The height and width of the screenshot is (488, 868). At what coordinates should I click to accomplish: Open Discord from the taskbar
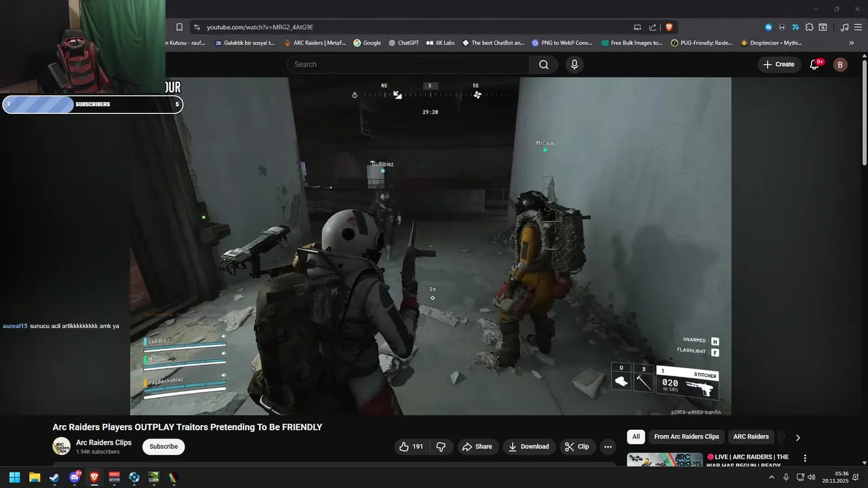pos(75,477)
